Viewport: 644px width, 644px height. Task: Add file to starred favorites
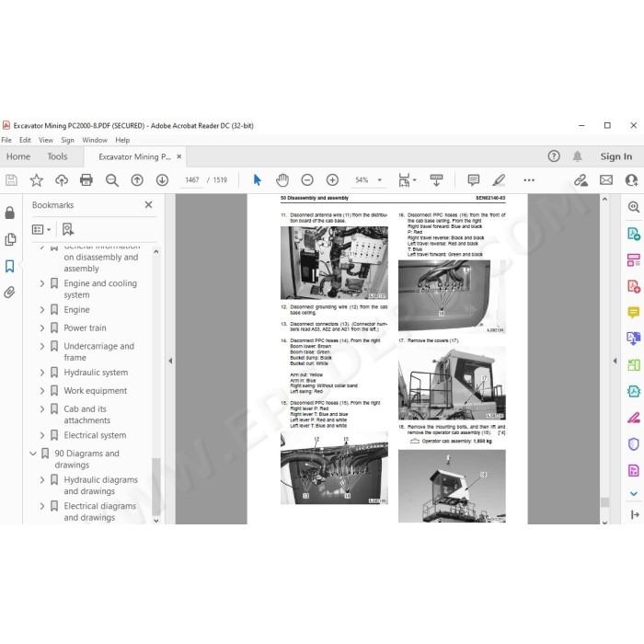pos(37,180)
